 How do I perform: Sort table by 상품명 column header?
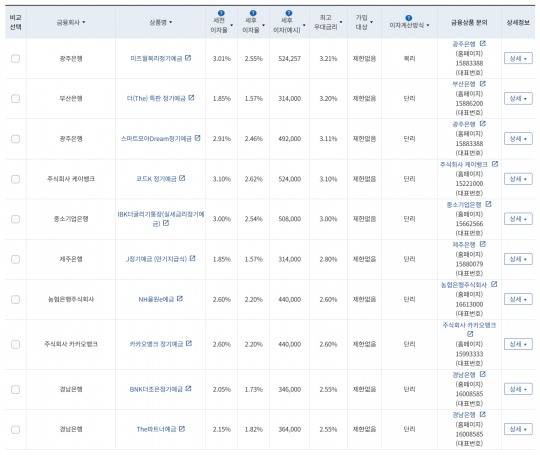(x=160, y=22)
